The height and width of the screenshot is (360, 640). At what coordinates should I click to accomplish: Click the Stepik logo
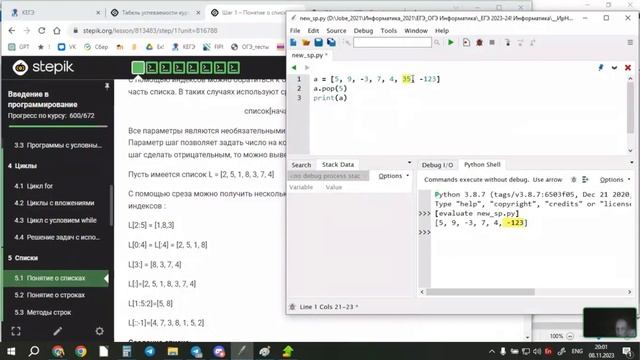(x=43, y=67)
